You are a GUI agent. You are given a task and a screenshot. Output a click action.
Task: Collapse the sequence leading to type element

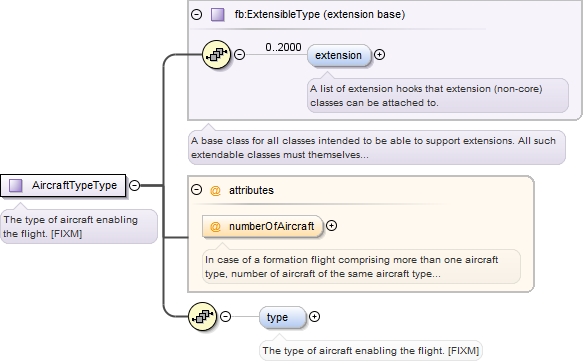[225, 316]
